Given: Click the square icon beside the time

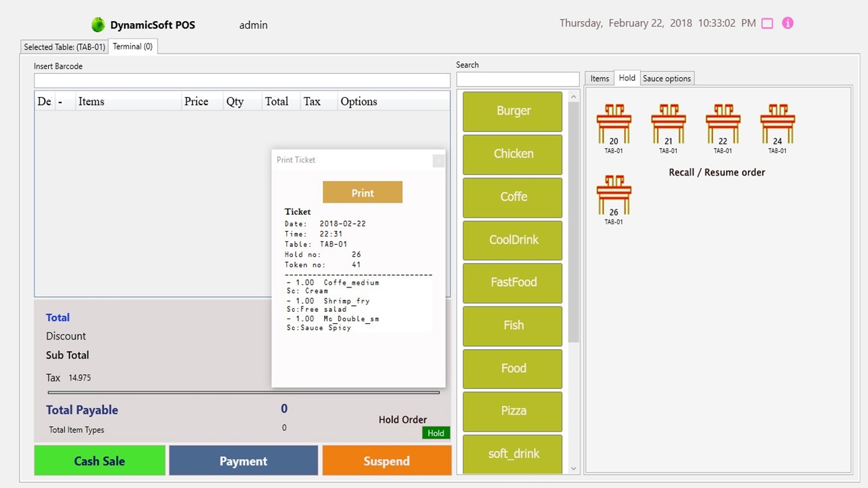Looking at the screenshot, I should pyautogui.click(x=767, y=23).
